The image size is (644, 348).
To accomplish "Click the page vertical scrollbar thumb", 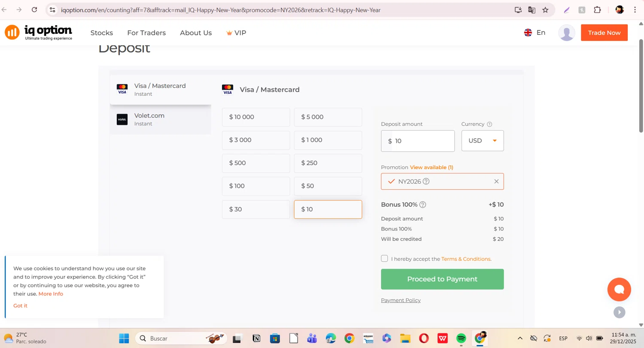I will [x=641, y=86].
